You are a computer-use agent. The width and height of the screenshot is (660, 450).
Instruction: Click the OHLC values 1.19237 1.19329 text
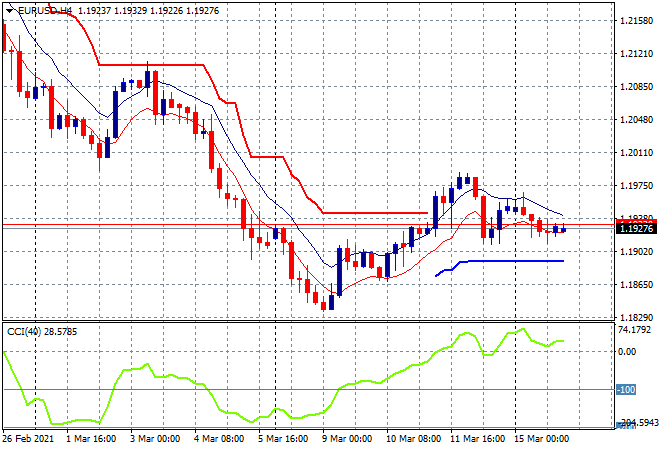(113, 11)
